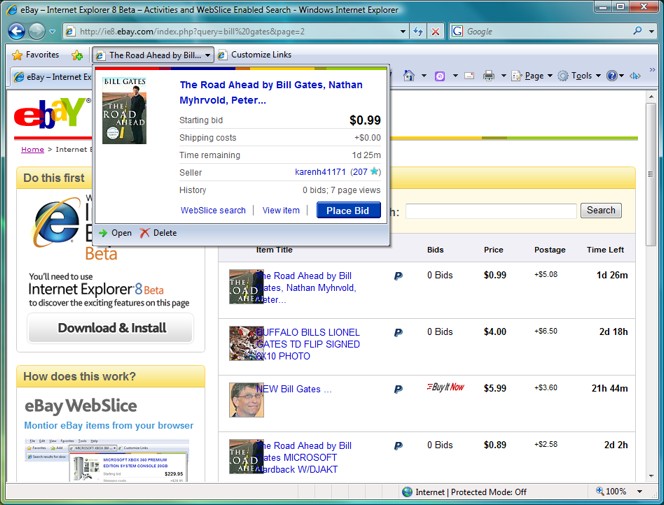
Task: Click the red Stop loading icon
Action: (x=435, y=31)
